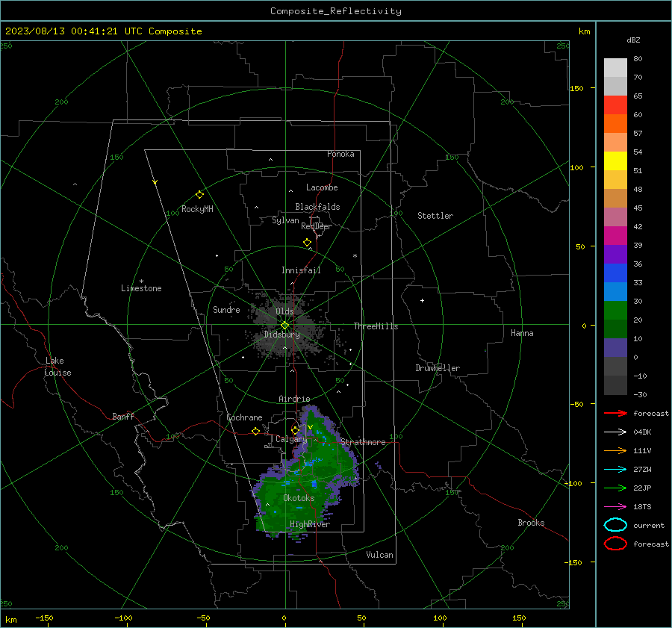Click the white 04DK arrow in legend

point(615,432)
